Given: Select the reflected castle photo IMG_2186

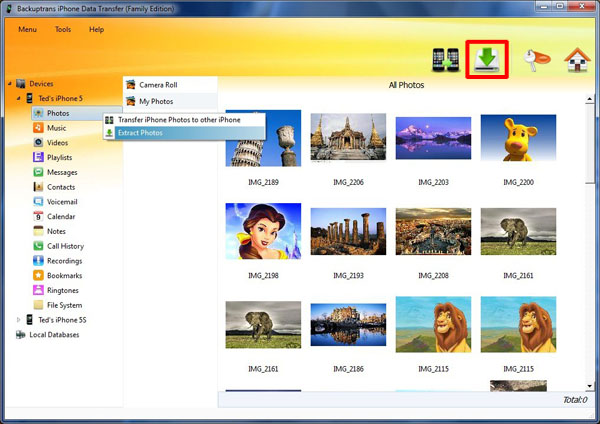Looking at the screenshot, I should [x=348, y=325].
